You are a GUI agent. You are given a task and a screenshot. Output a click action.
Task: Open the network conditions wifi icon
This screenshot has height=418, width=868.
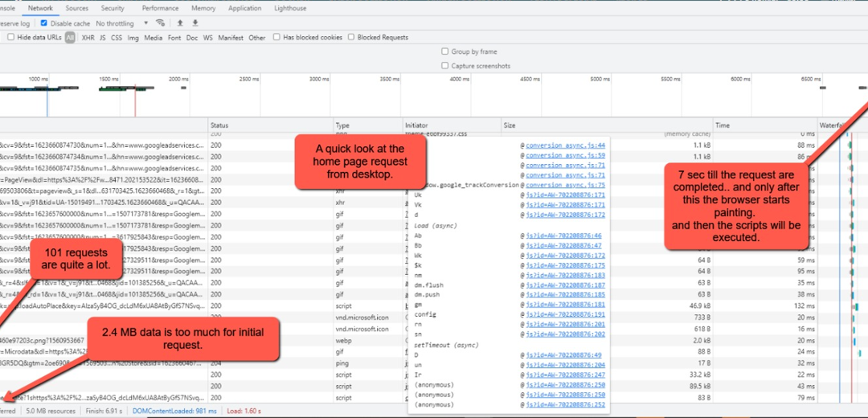(x=161, y=23)
